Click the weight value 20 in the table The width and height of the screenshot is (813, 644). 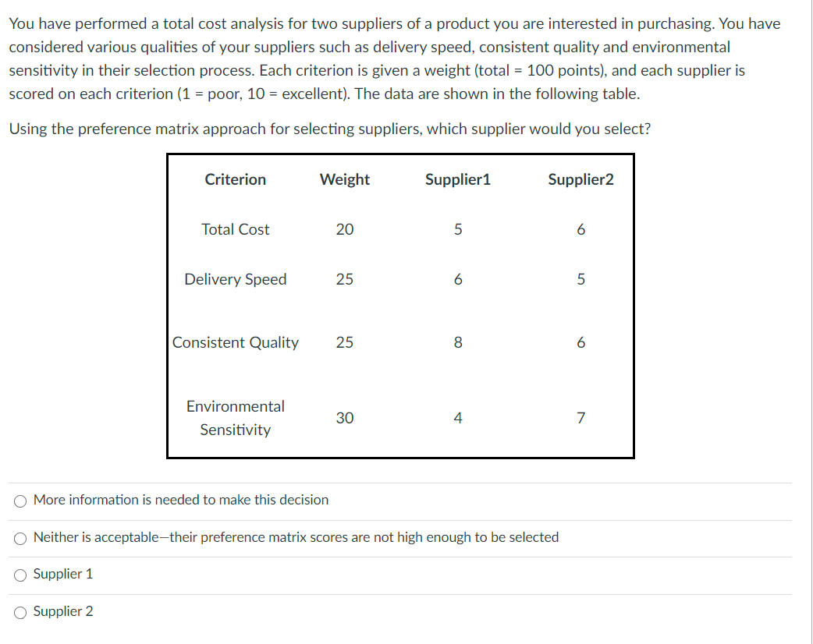click(344, 229)
